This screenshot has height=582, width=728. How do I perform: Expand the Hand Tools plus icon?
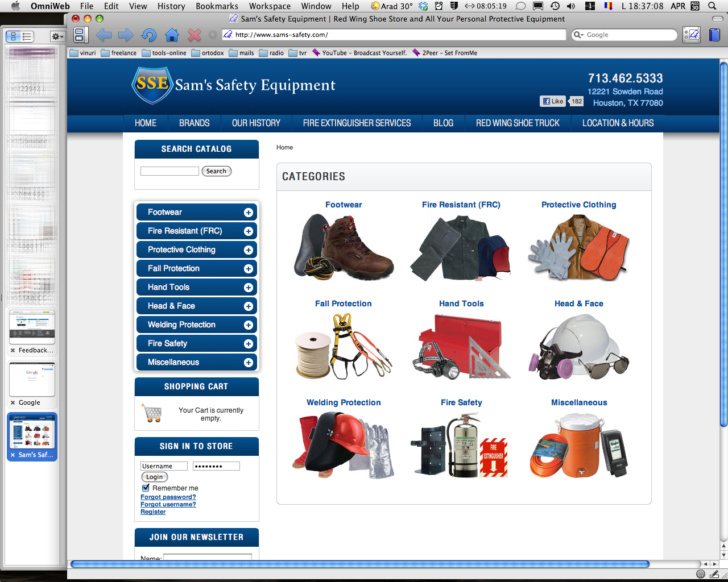pyautogui.click(x=248, y=288)
